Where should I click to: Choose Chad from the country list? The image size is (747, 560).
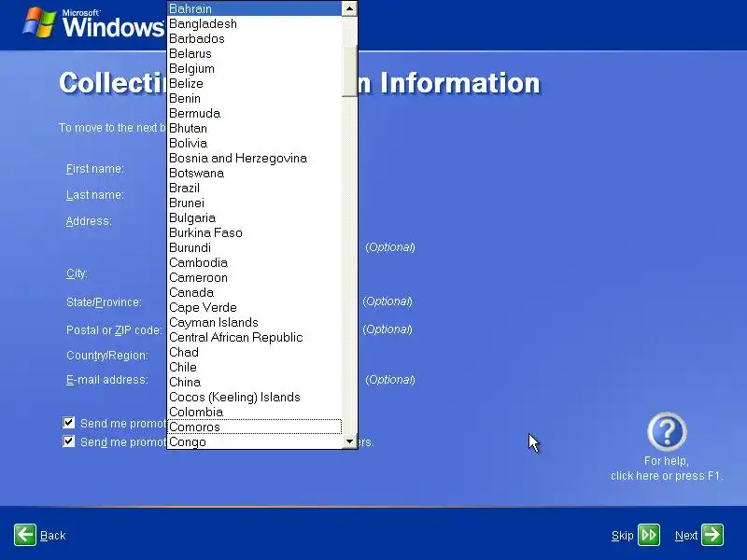[x=254, y=352]
